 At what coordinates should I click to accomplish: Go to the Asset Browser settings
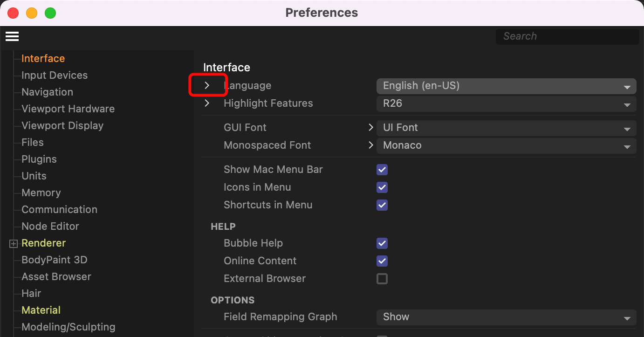56,276
